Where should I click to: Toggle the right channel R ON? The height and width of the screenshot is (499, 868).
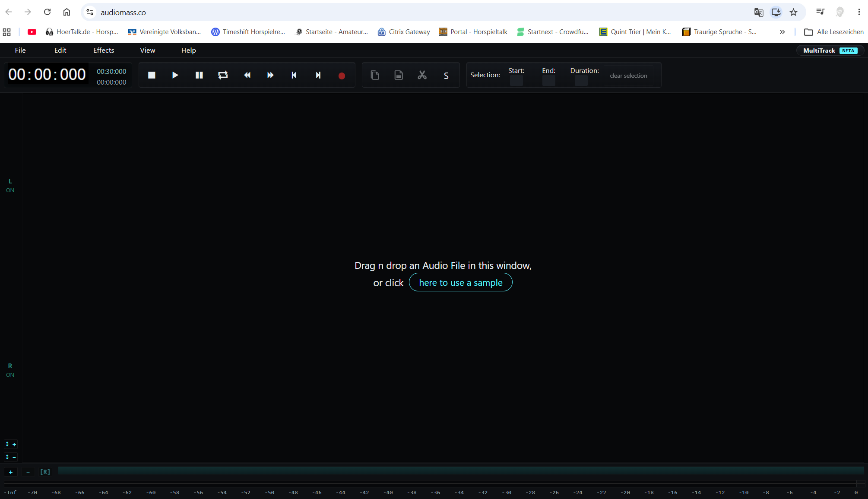pyautogui.click(x=10, y=370)
